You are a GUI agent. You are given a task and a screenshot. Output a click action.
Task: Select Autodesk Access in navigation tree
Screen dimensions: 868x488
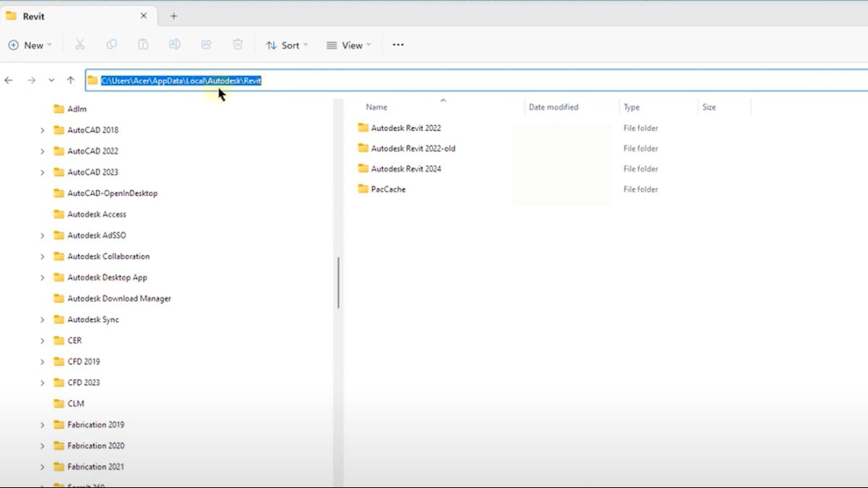point(97,214)
